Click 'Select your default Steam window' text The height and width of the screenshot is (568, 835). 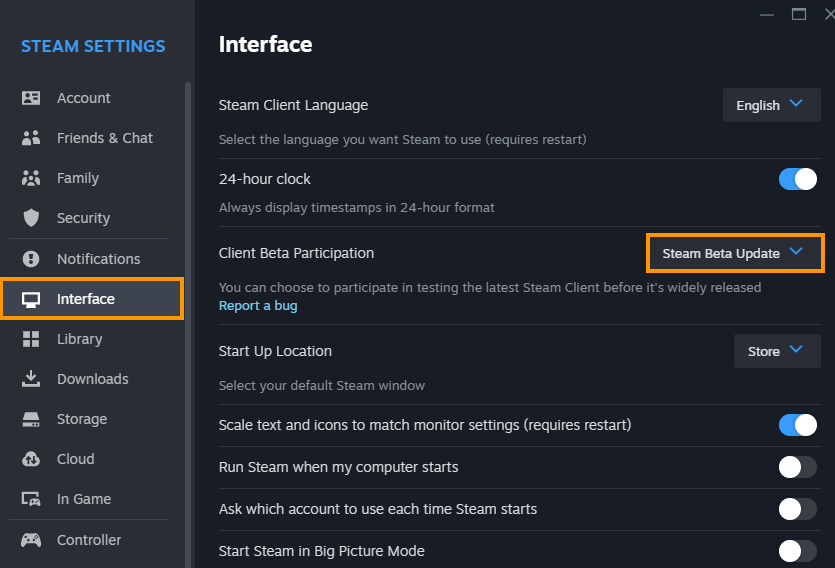point(322,385)
